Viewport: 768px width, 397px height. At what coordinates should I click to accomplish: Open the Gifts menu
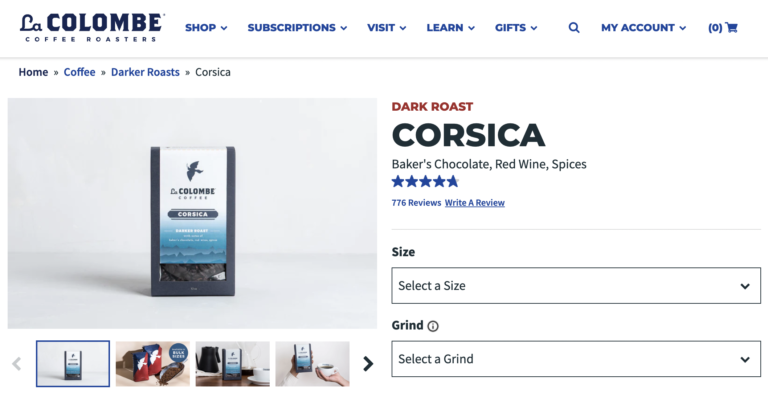(x=516, y=28)
